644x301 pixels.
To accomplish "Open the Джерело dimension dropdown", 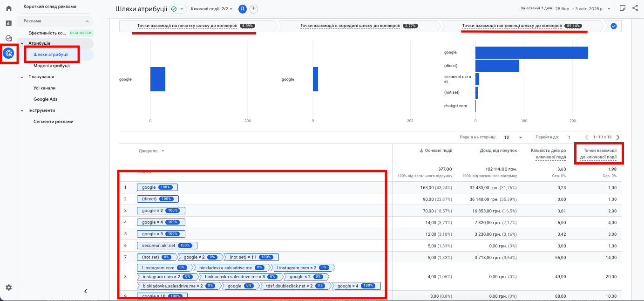I will point(151,151).
